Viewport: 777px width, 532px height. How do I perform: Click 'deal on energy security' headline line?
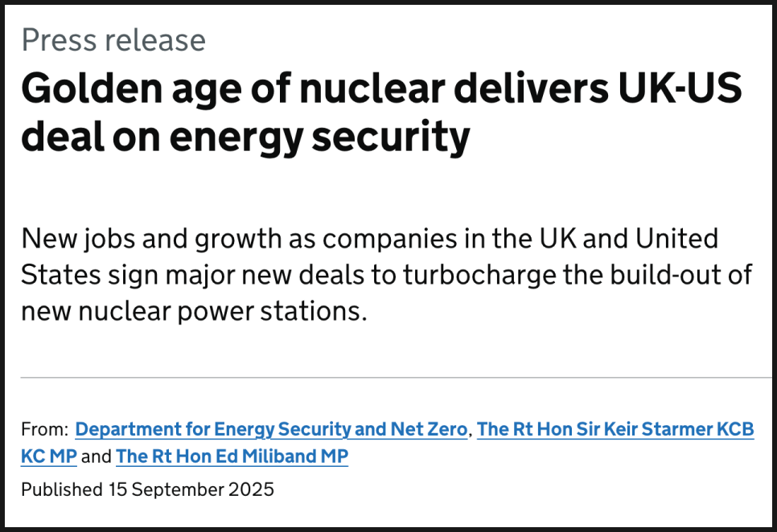click(x=245, y=137)
